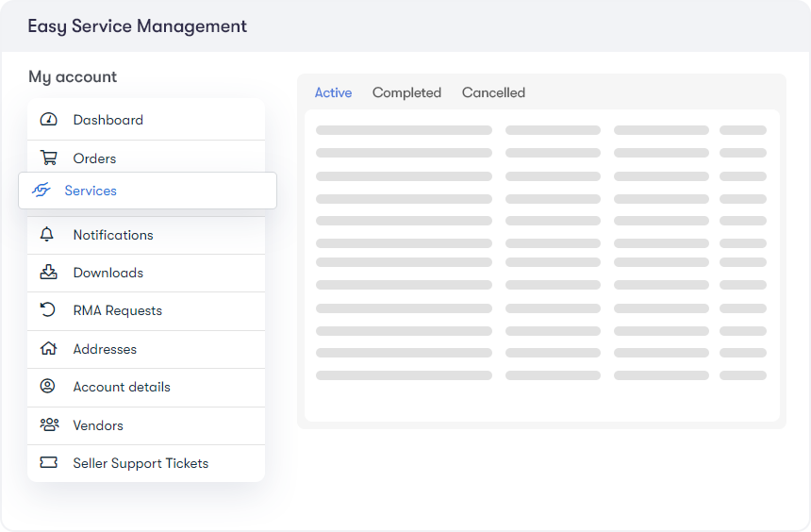Click the Easy Service Management title
The width and height of the screenshot is (811, 532).
(x=137, y=26)
